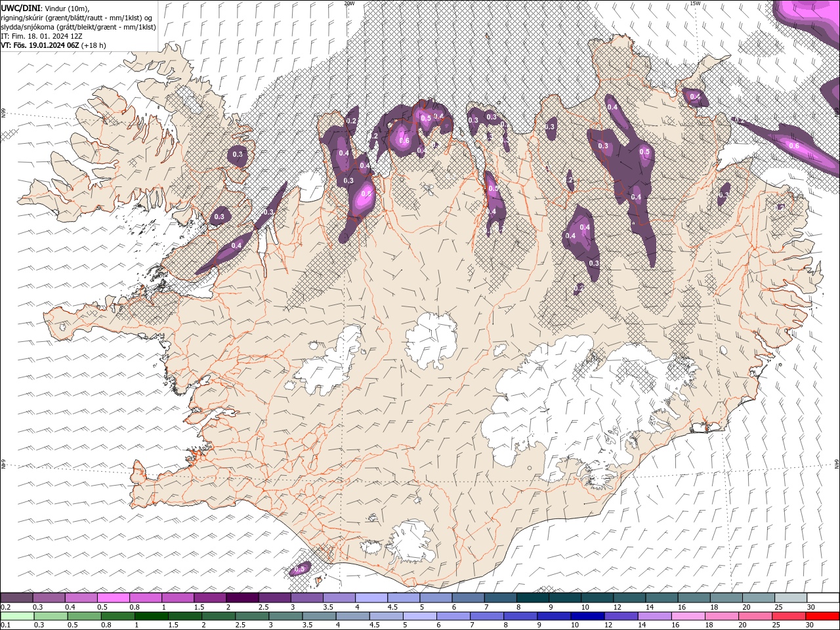
Task: Click the 0.6 label in the northeast offshore band
Action: click(793, 146)
